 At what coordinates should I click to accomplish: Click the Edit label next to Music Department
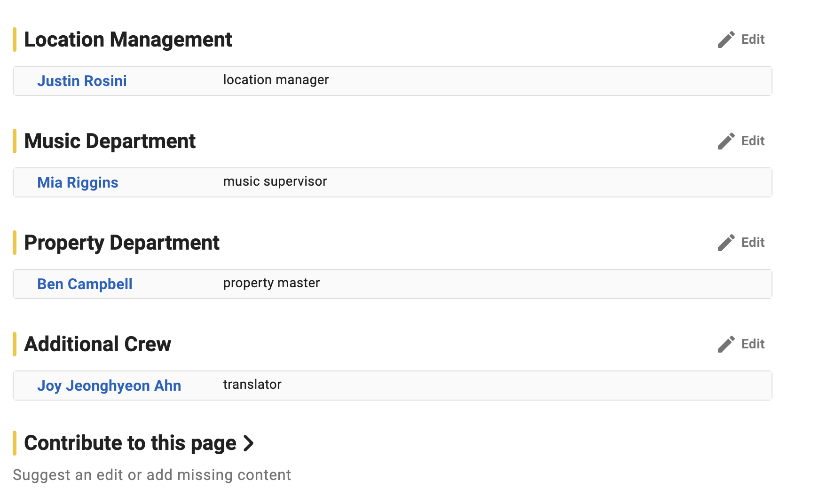(753, 141)
